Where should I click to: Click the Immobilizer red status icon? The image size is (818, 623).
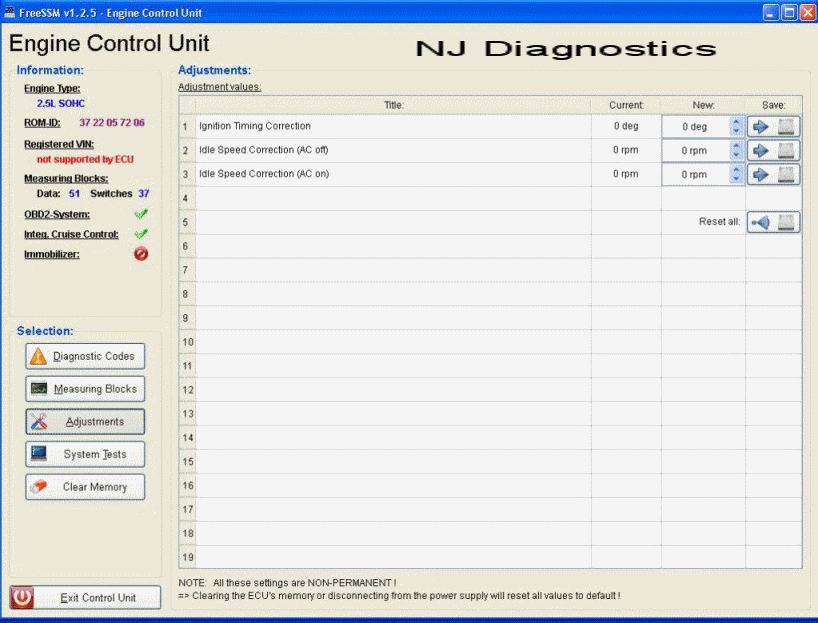click(140, 254)
